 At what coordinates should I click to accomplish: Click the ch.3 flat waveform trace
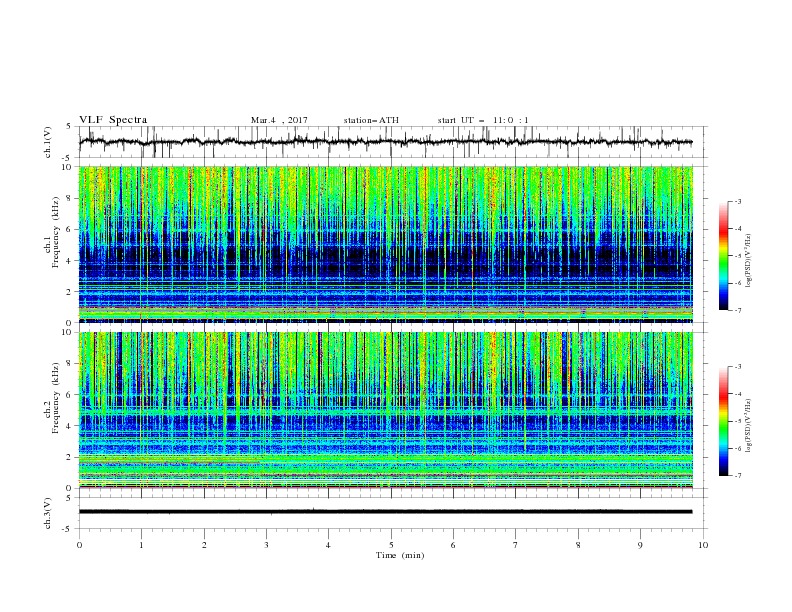point(385,512)
